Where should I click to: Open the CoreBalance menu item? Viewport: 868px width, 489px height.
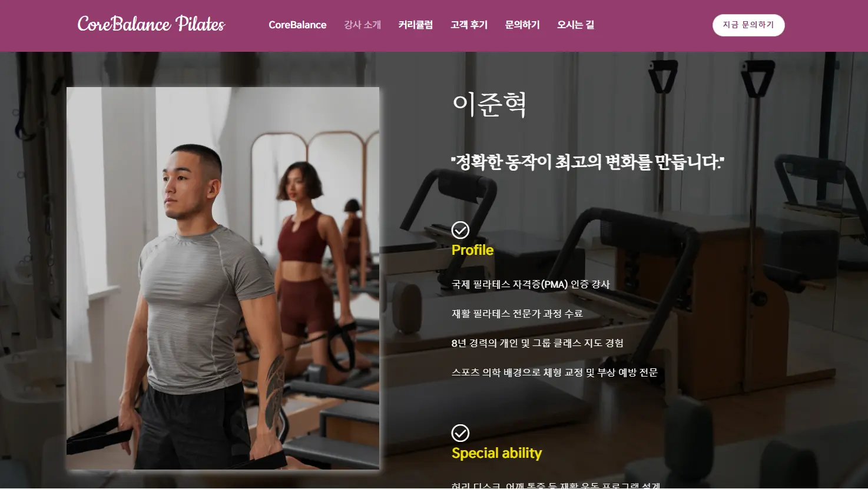click(x=297, y=25)
